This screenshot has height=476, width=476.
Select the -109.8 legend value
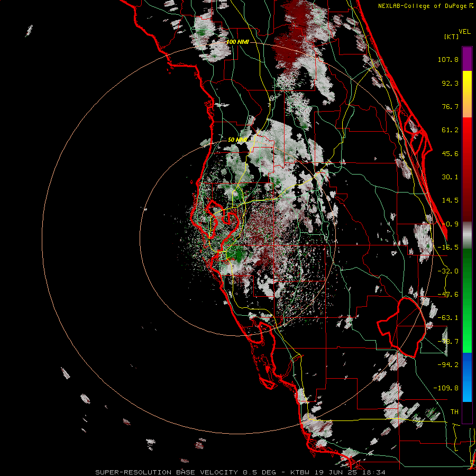[x=446, y=388]
